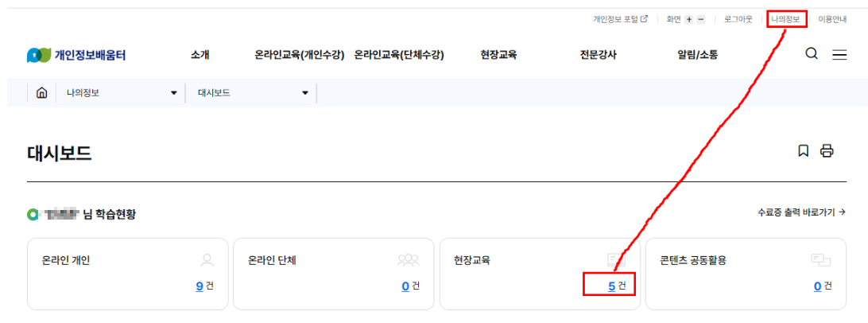
Task: Click the print icon
Action: click(x=827, y=150)
